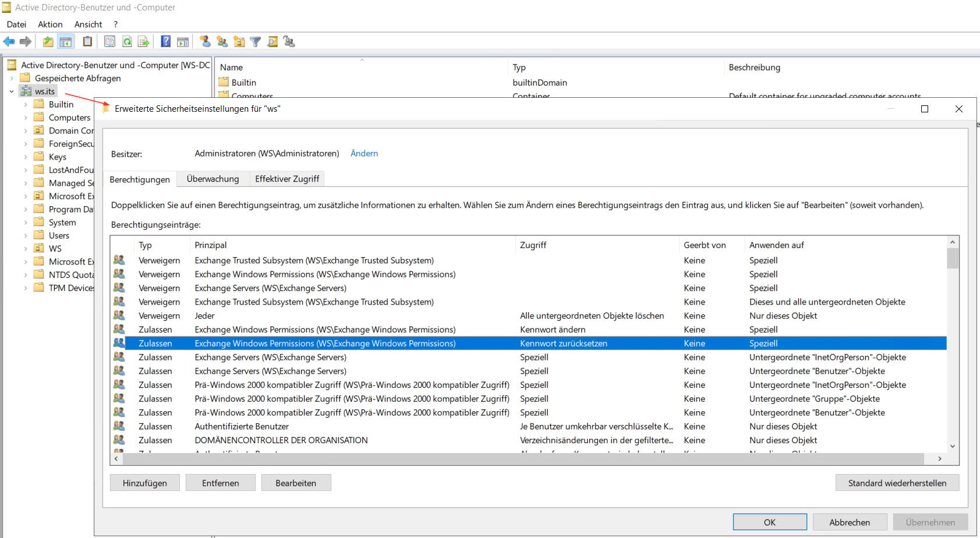Click the Add to Group toolbar icon

(x=289, y=41)
